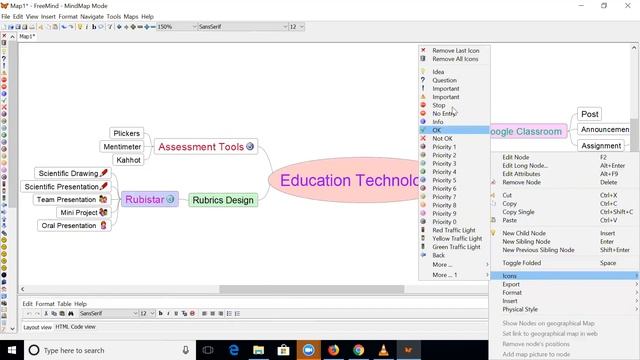Screen dimensions: 640x360
Task: Toggle underline in the note editor toolbar
Action: 176,313
